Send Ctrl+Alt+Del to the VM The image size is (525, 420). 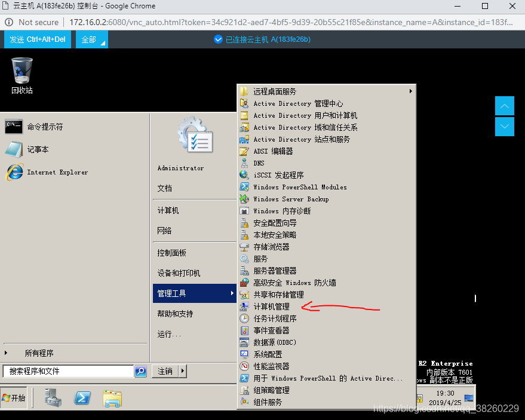point(38,39)
